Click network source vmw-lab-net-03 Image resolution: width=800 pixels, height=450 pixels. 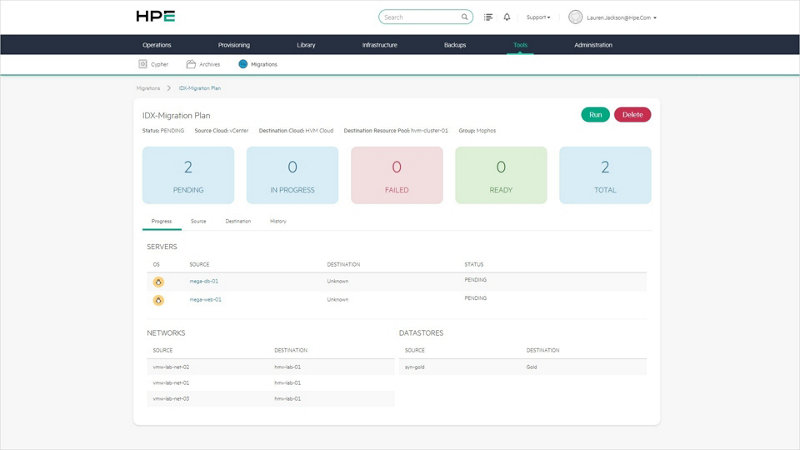coord(171,398)
